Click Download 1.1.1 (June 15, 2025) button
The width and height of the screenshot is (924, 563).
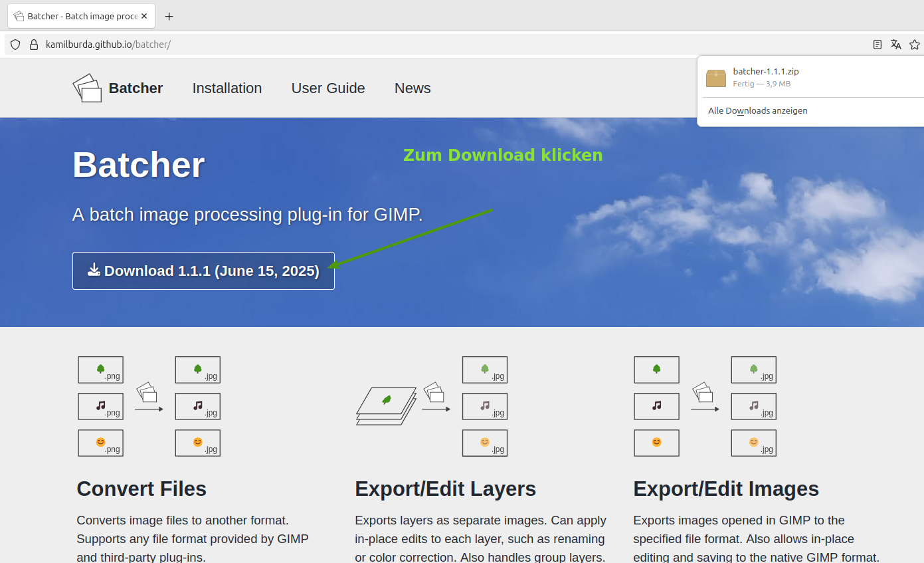coord(203,271)
